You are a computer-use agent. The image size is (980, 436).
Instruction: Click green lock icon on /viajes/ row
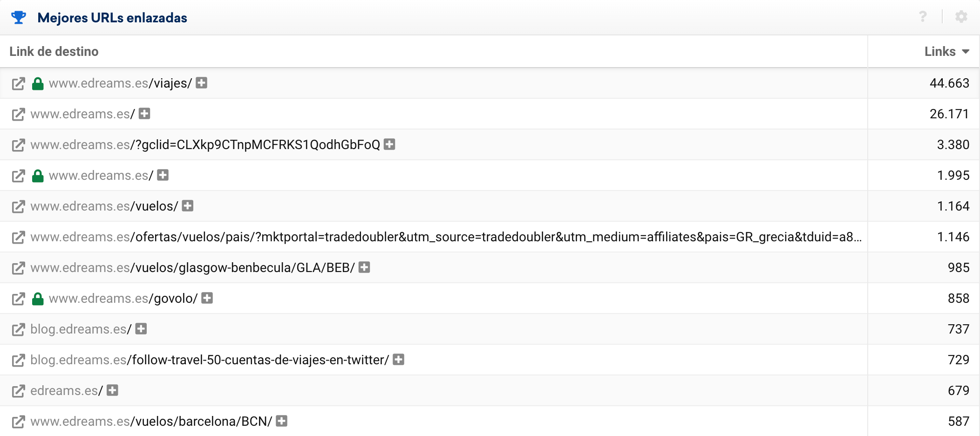tap(38, 83)
